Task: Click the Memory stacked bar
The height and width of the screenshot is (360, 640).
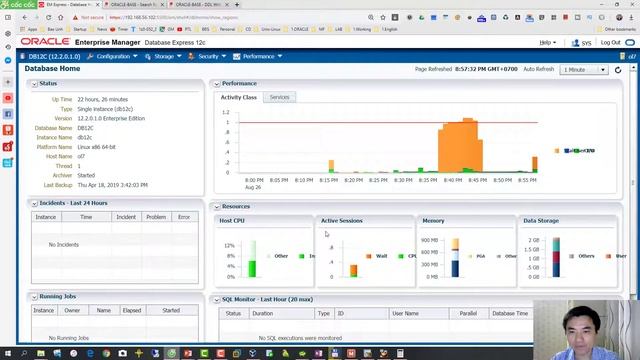Action: pos(455,258)
